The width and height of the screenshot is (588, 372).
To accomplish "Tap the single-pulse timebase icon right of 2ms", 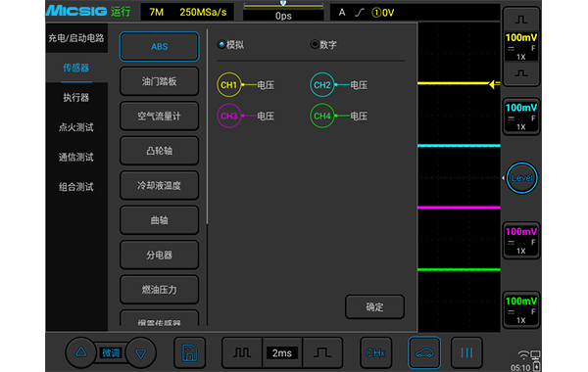I will point(322,352).
